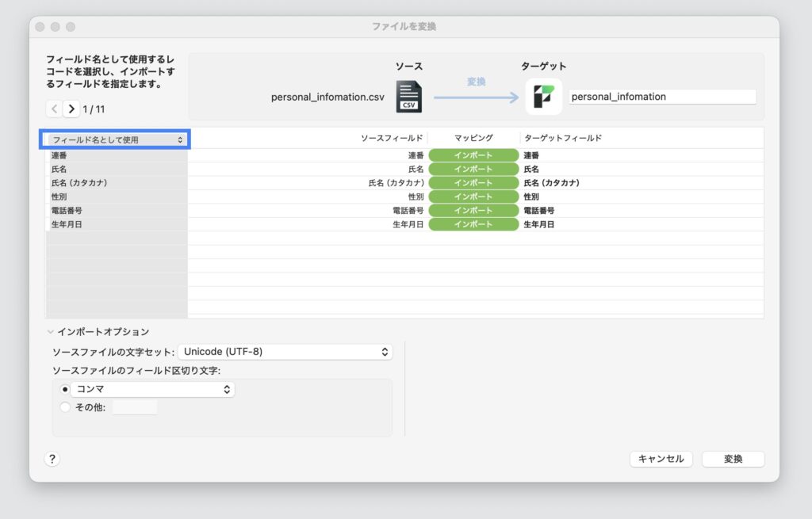Click the キャンセル button

(x=661, y=459)
